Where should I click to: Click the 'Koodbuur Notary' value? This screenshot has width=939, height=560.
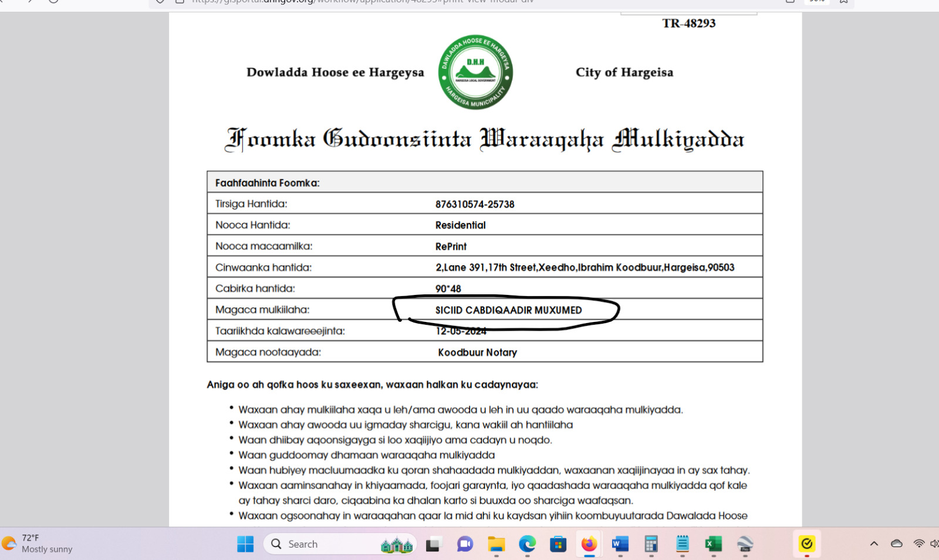478,352
